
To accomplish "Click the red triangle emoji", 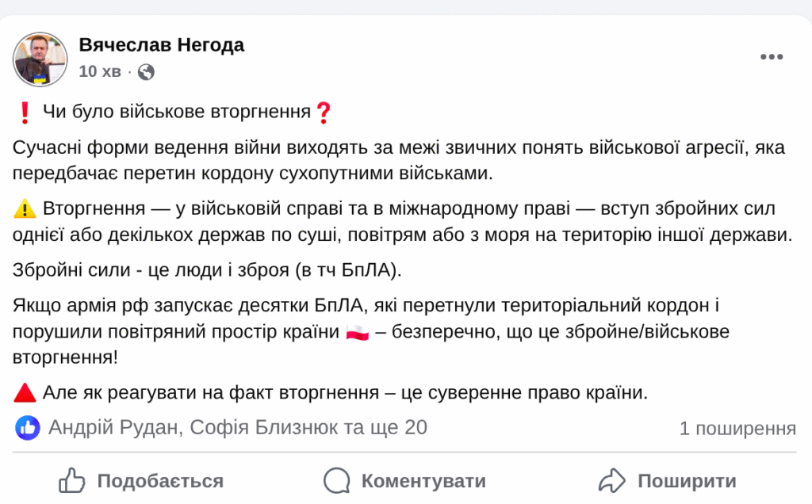I will 25,391.
